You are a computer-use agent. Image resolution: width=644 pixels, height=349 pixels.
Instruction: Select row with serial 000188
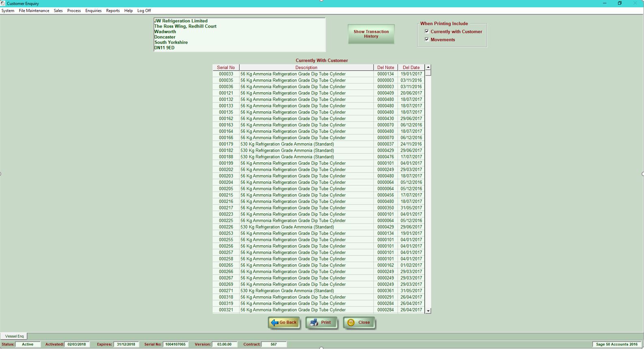tap(318, 157)
